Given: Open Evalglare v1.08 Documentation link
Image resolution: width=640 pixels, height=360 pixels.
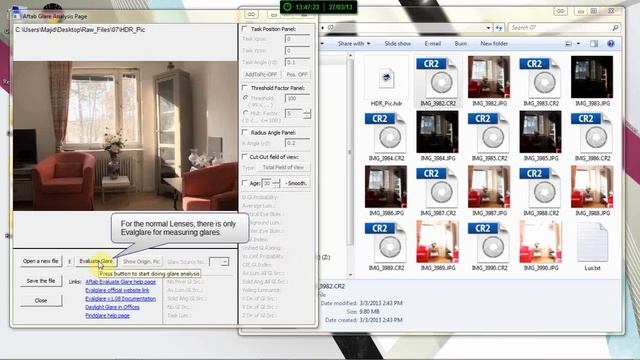Looking at the screenshot, I should [120, 299].
